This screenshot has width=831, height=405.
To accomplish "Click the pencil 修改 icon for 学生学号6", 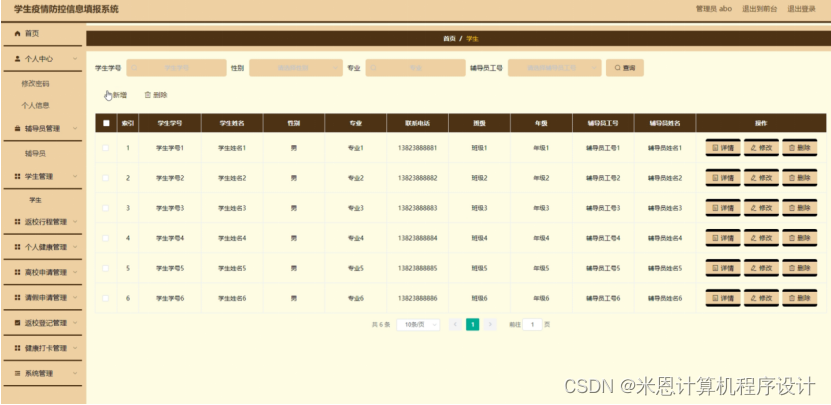I will click(754, 298).
